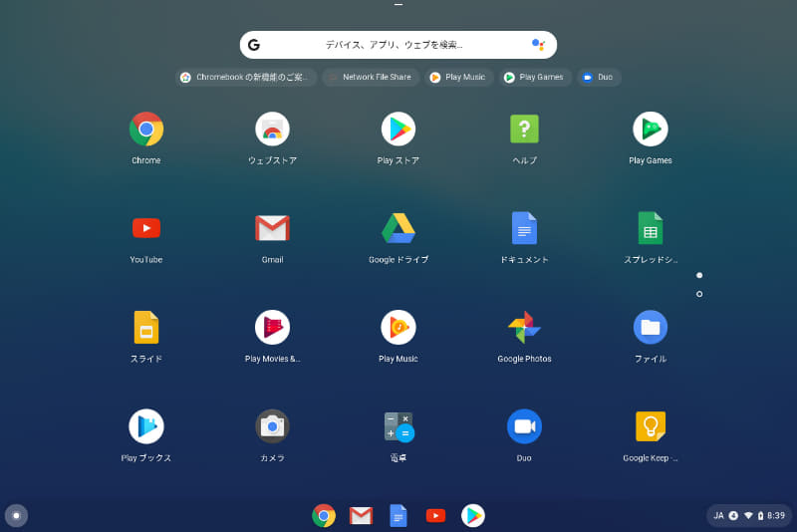Open Chrome from the shelf
This screenshot has width=797, height=532.
point(324,516)
